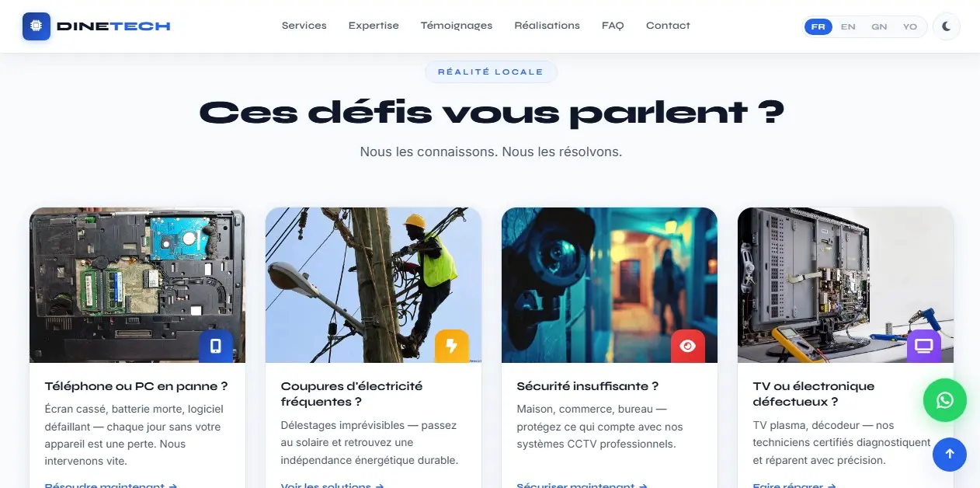Open the Services menu item
Viewport: 980px width, 488px height.
(304, 26)
